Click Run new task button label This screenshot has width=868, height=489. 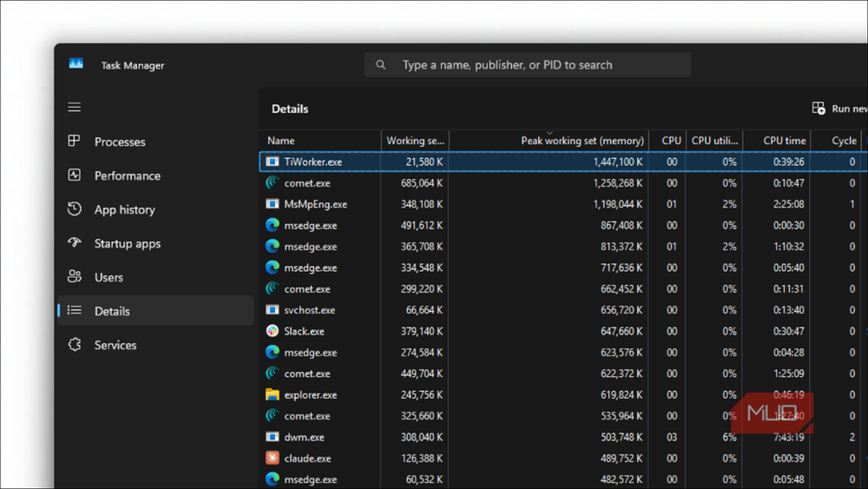[849, 109]
